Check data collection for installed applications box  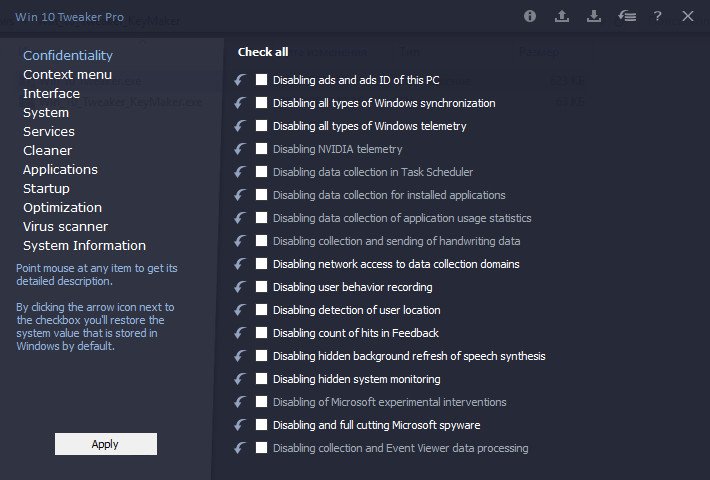[x=261, y=195]
